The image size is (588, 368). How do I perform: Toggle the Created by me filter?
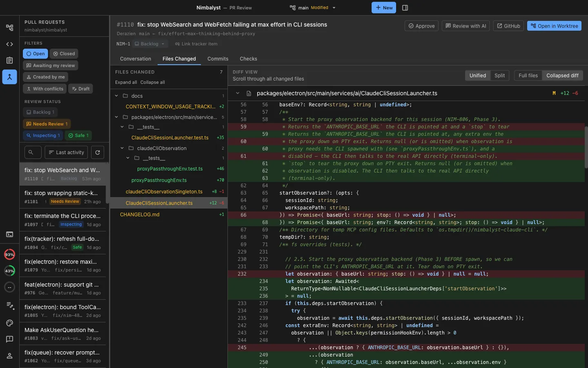[45, 77]
